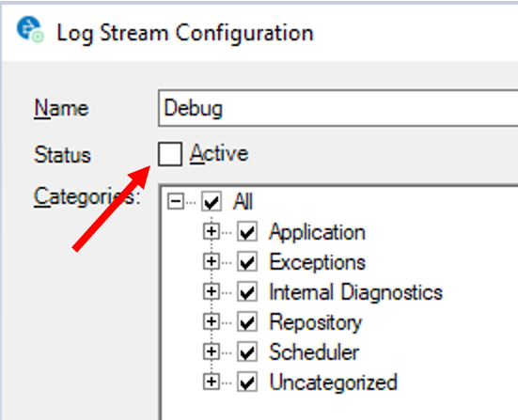Expand the Exceptions tree node
This screenshot has height=420, width=518.
(x=212, y=262)
